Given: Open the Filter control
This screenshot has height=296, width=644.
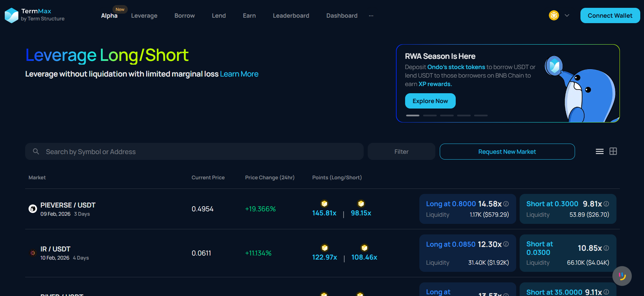Looking at the screenshot, I should click(x=401, y=152).
